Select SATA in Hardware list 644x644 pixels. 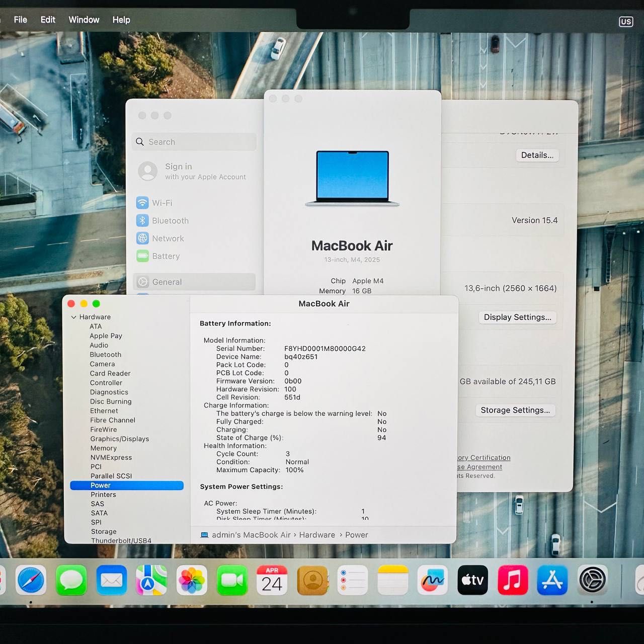pos(99,513)
